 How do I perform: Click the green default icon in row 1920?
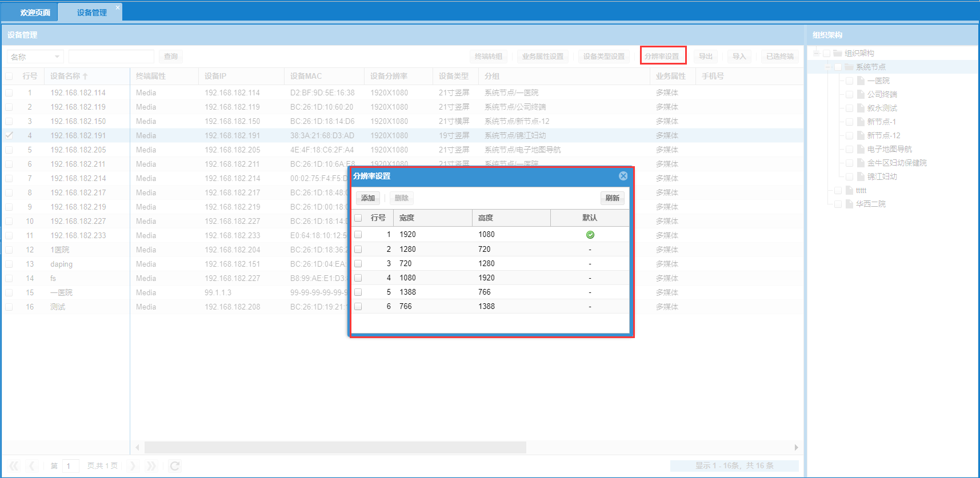coord(590,235)
